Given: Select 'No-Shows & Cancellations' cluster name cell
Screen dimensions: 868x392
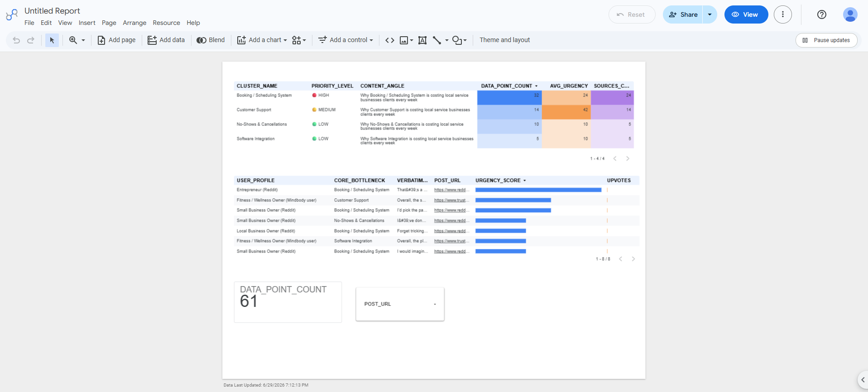Looking at the screenshot, I should point(262,124).
